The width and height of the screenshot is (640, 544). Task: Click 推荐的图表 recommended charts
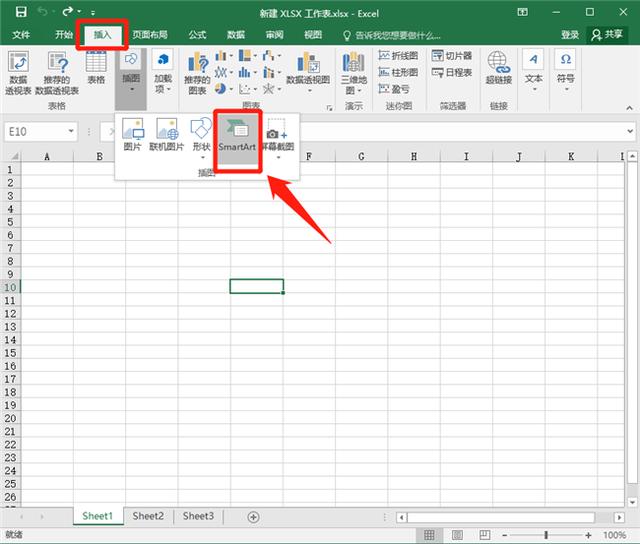197,73
